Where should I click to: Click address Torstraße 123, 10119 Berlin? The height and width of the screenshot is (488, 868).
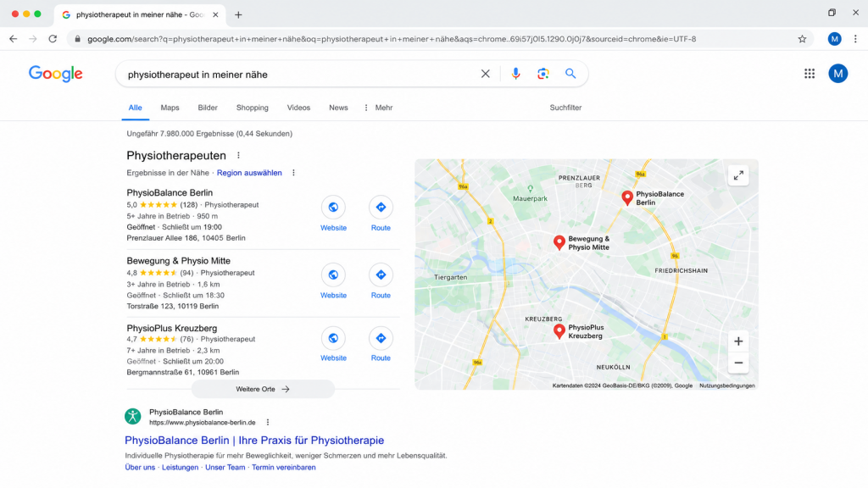pos(173,306)
